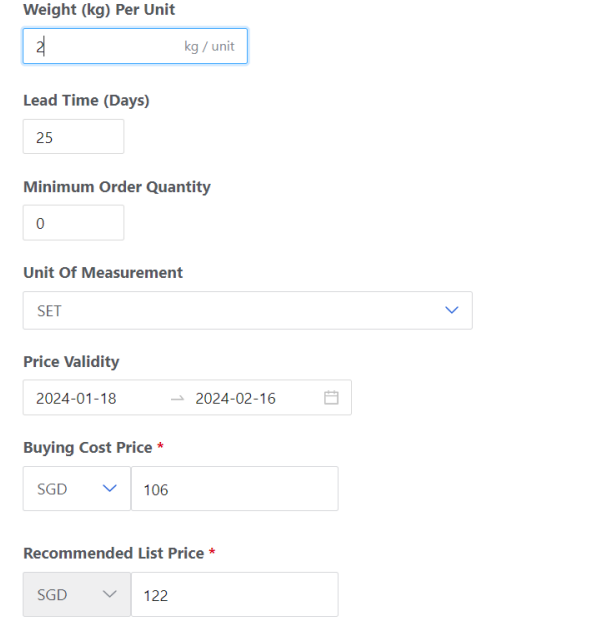Focus the Weight (kg) Per Unit field

(135, 46)
